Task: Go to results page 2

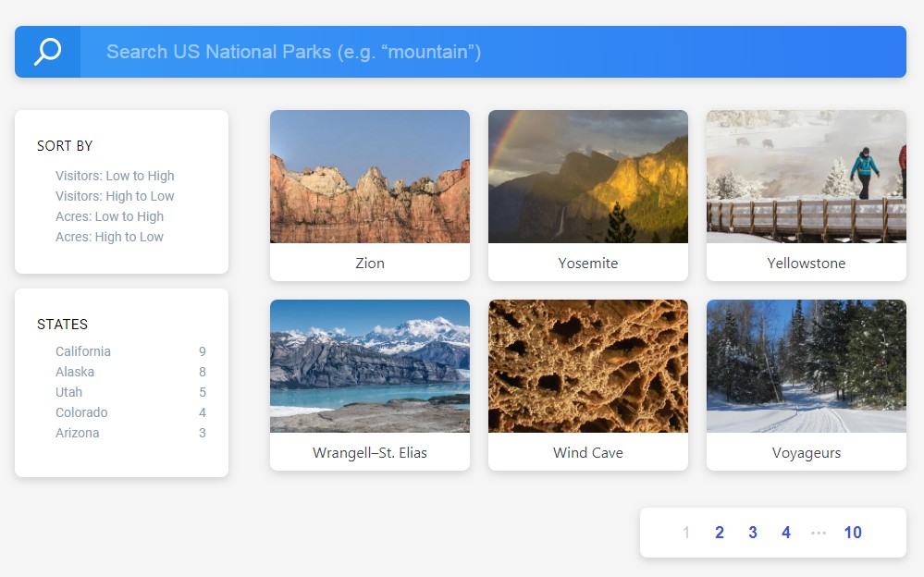Action: click(x=720, y=533)
